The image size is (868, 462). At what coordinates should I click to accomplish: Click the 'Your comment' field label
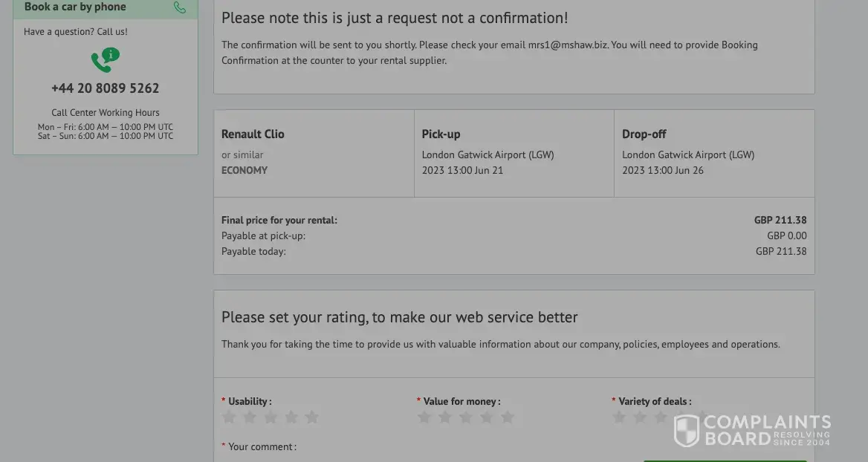tap(262, 446)
